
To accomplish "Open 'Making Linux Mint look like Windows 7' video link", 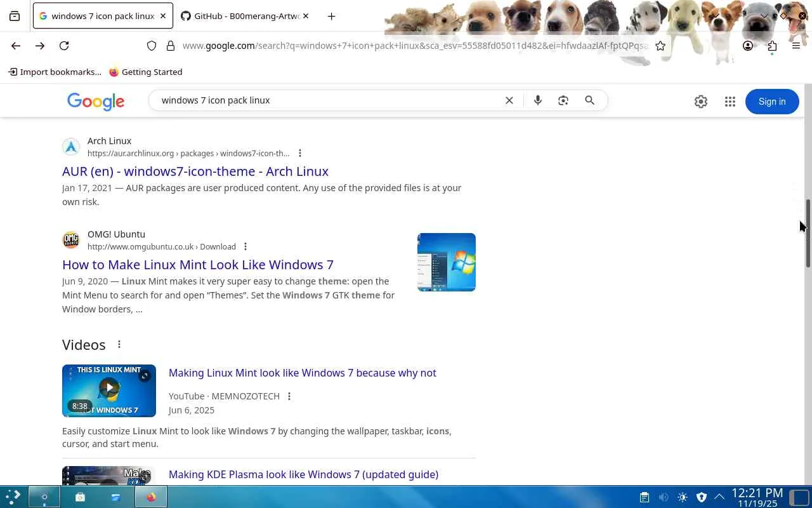I will pos(303,373).
